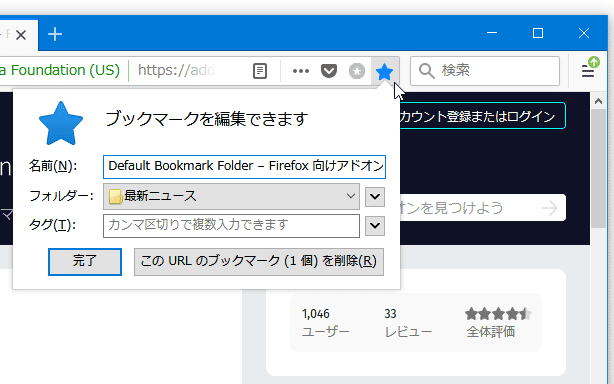Open the Firefox hamburger menu with update badge
This screenshot has height=384, width=614.
[x=590, y=68]
